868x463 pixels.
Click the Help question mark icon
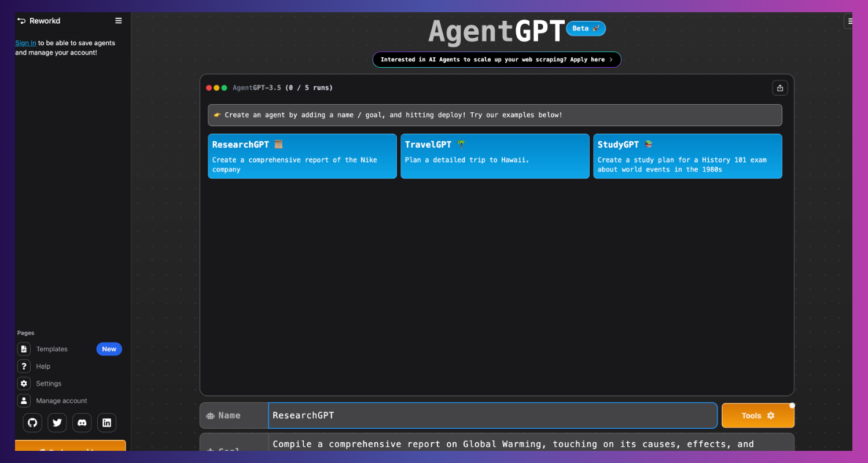coord(24,366)
